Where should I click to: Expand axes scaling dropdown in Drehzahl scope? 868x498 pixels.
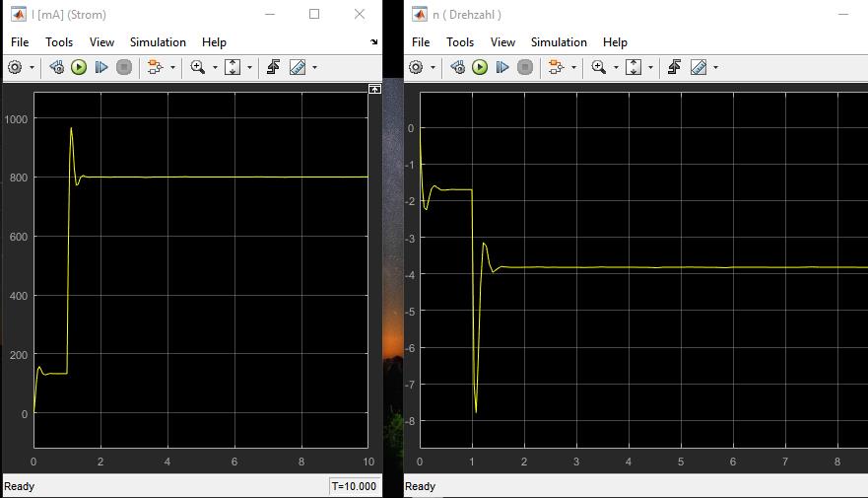[650, 68]
